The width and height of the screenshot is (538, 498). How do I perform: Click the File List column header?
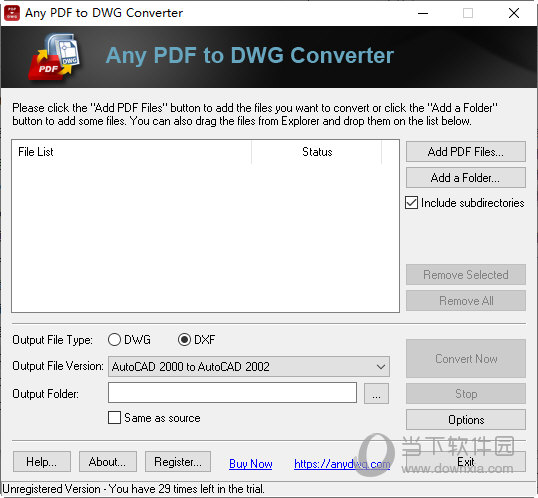132,152
